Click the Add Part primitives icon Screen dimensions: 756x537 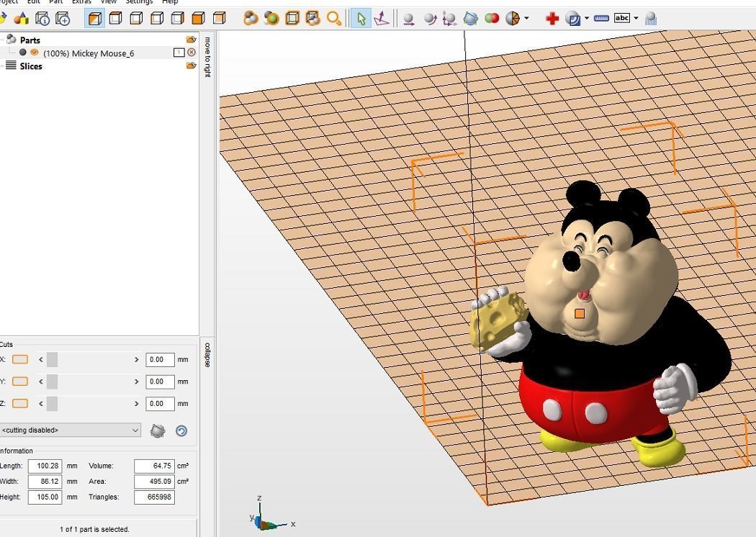point(21,19)
